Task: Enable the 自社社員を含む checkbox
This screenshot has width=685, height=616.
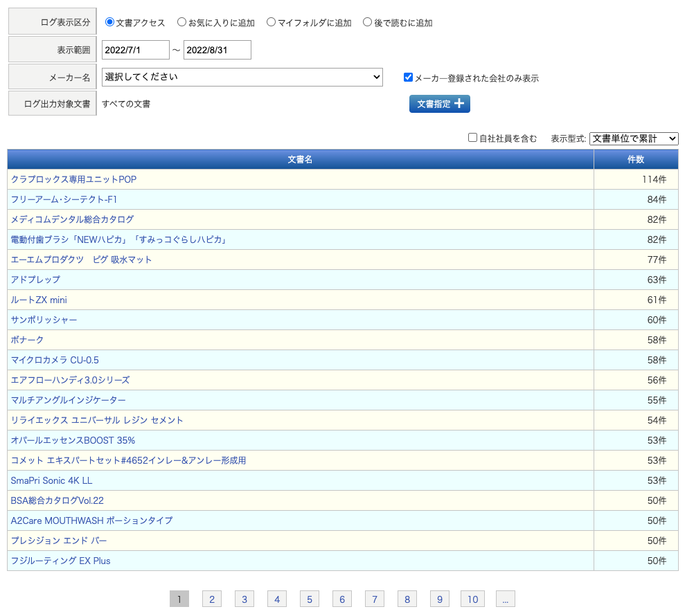Action: pos(472,138)
